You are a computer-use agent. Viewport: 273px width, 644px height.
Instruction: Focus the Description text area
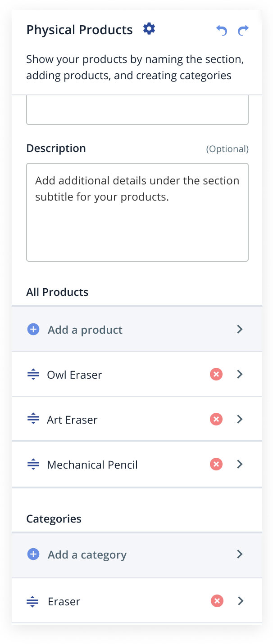(137, 212)
